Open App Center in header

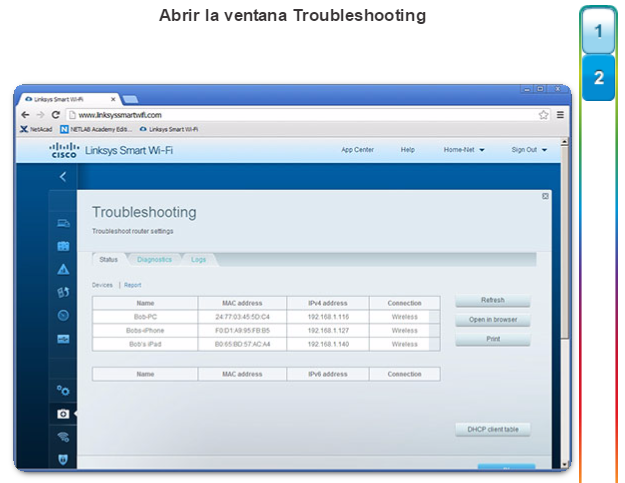click(357, 150)
